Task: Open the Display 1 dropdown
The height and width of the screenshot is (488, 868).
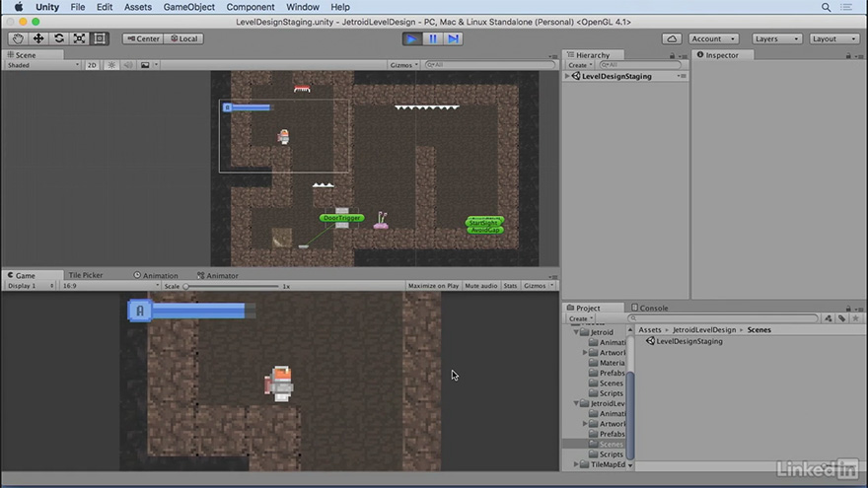Action: (x=31, y=286)
